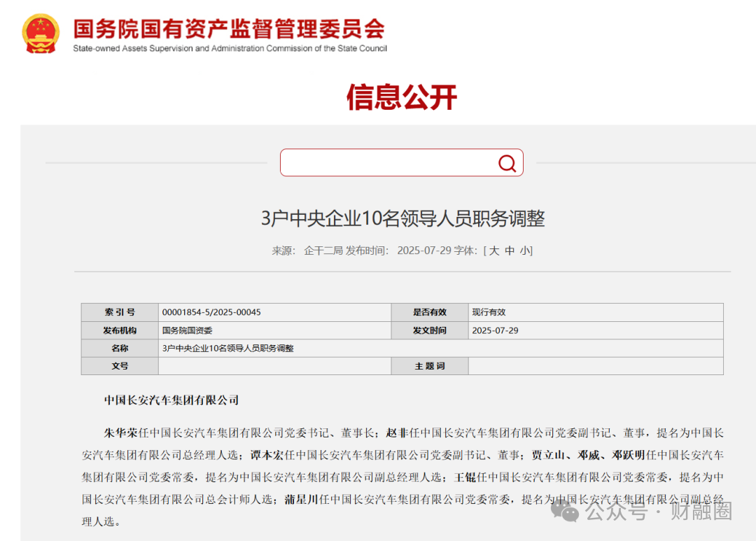
Task: Click the bold name 蒲星川
Action: coord(301,500)
